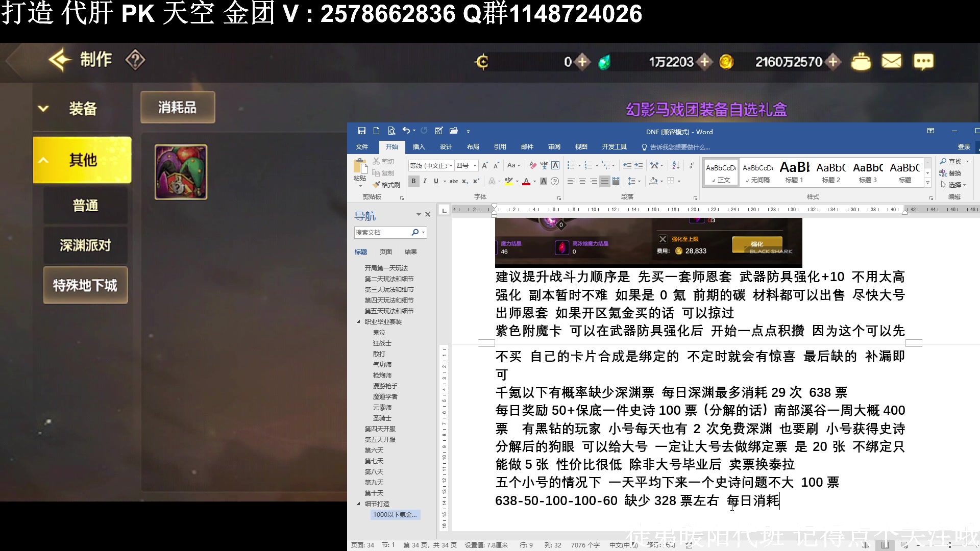Switch to navigation pane 页面 tab

386,252
